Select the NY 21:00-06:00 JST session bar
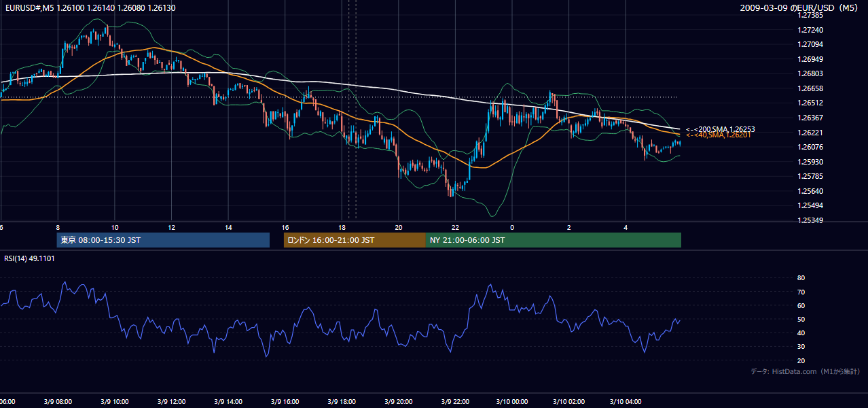 [x=554, y=240]
